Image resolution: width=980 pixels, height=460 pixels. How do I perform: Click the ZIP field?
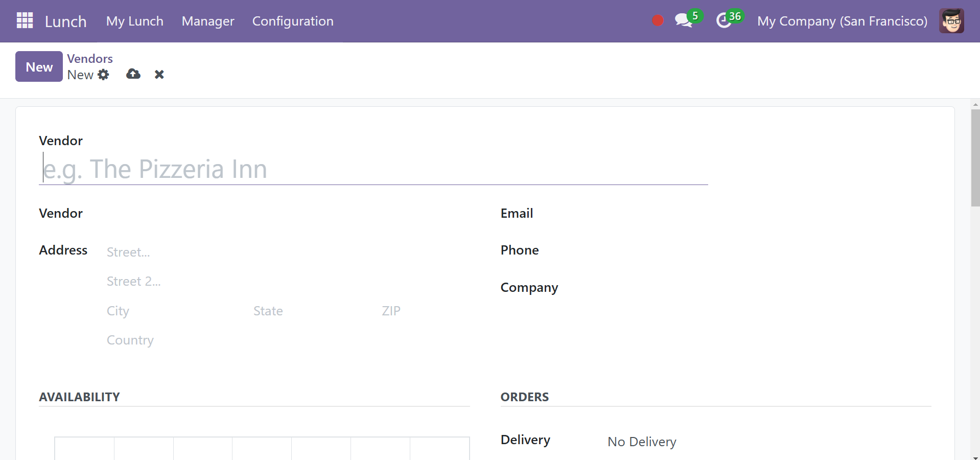(425, 311)
